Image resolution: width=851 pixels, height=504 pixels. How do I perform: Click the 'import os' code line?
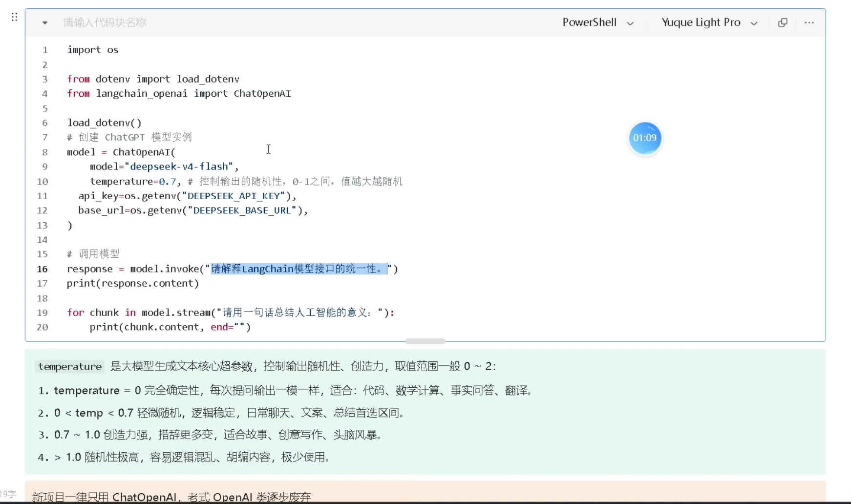(x=93, y=50)
